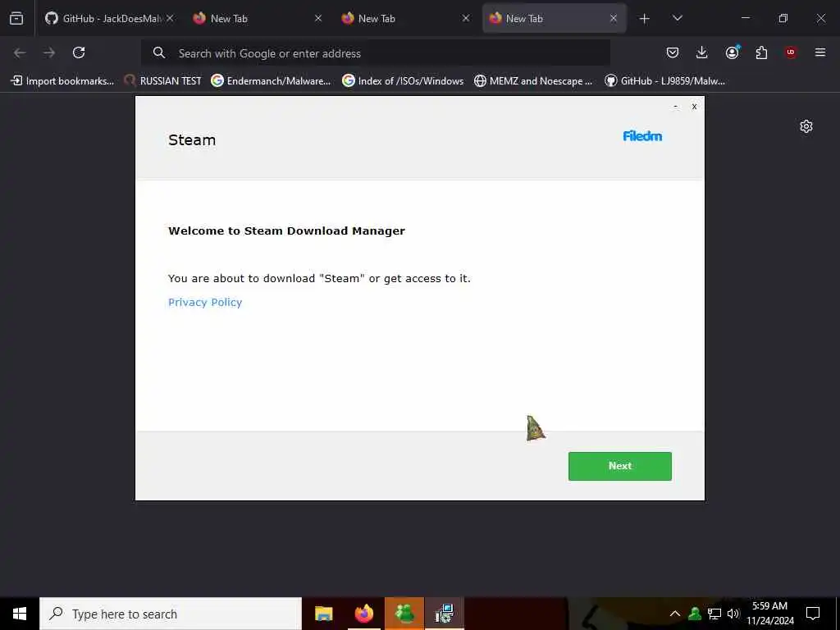Open the MEMZ and Noescape bookmark
This screenshot has height=630, width=840.
[x=533, y=81]
